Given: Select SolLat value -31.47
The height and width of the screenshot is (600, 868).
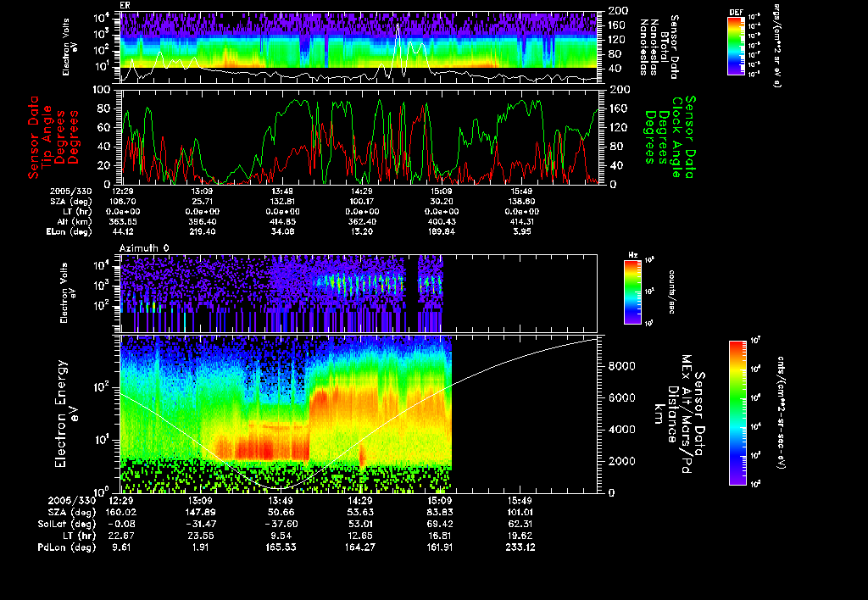Looking at the screenshot, I should 201,524.
